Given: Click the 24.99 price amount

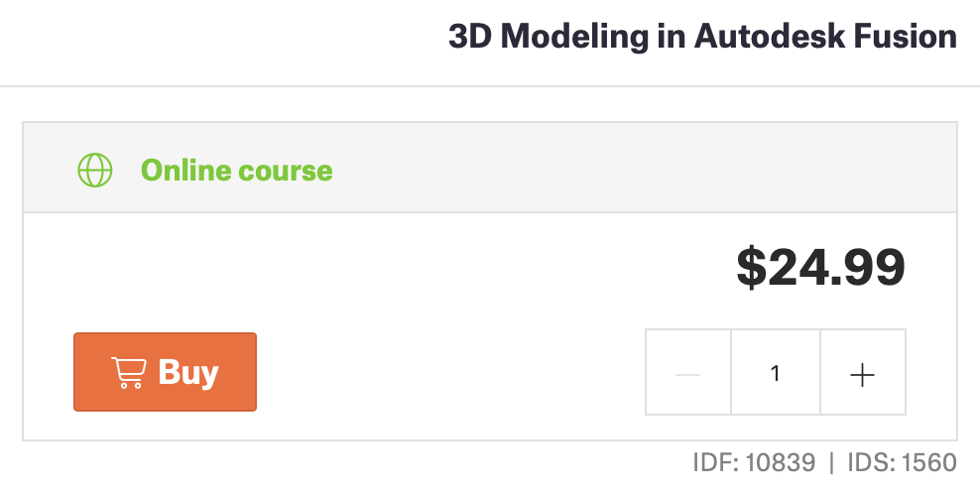Looking at the screenshot, I should 836,267.
